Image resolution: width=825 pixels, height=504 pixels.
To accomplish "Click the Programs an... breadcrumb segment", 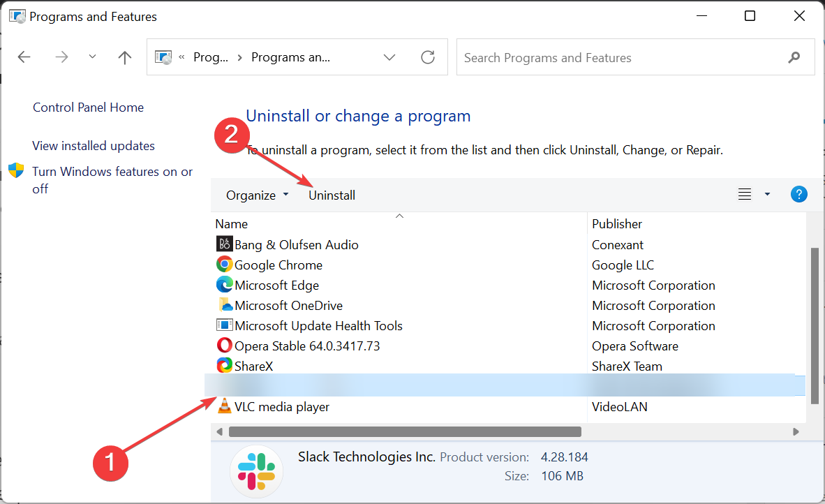I will 290,57.
